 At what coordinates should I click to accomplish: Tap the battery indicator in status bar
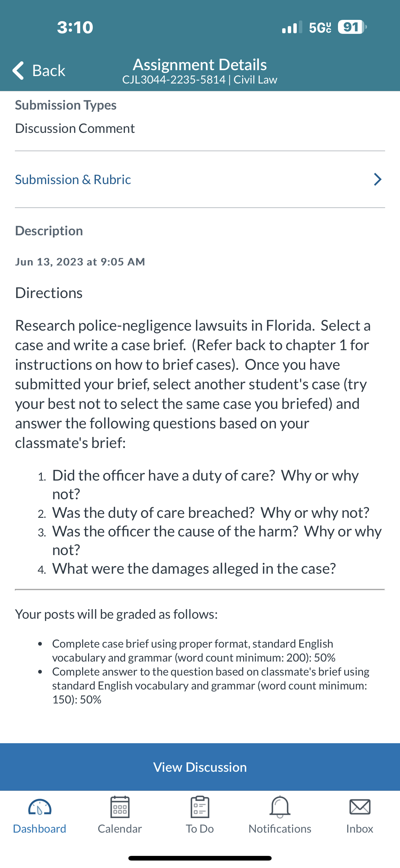pos(352,27)
